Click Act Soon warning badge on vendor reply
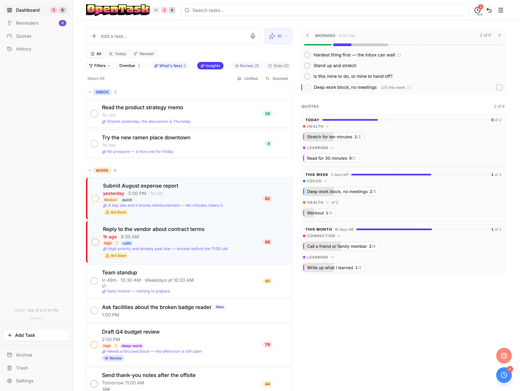 pos(116,256)
